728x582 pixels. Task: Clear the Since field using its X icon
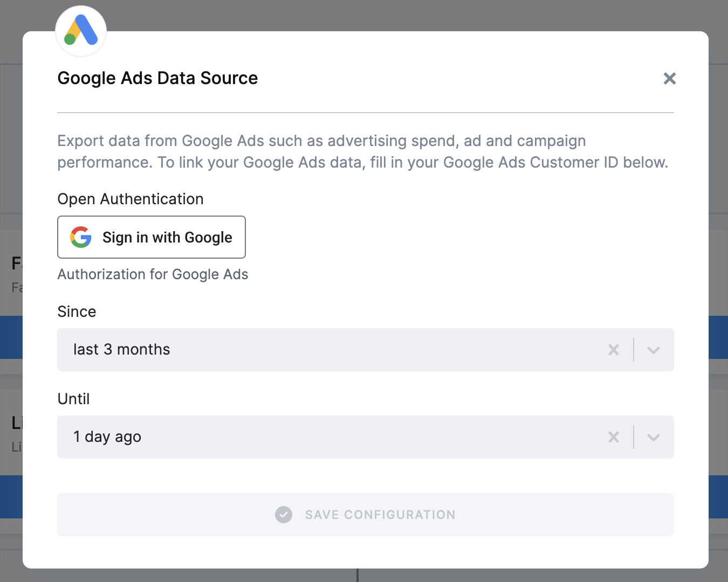pyautogui.click(x=613, y=350)
